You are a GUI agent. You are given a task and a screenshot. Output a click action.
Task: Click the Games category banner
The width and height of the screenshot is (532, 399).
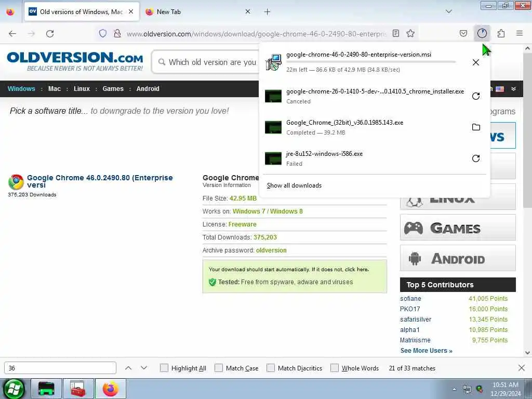point(458,228)
